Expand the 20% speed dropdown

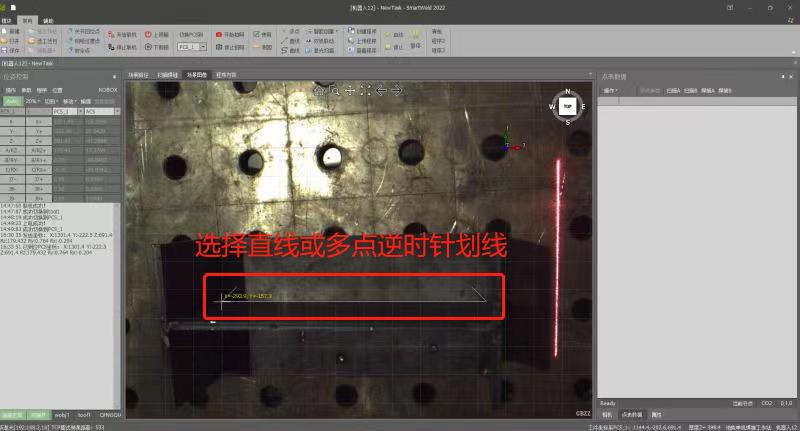pyautogui.click(x=33, y=101)
